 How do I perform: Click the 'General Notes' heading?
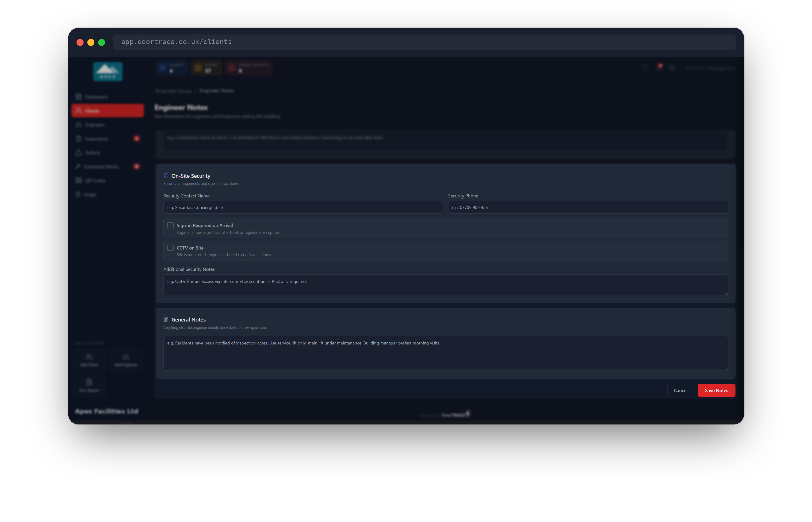(188, 319)
